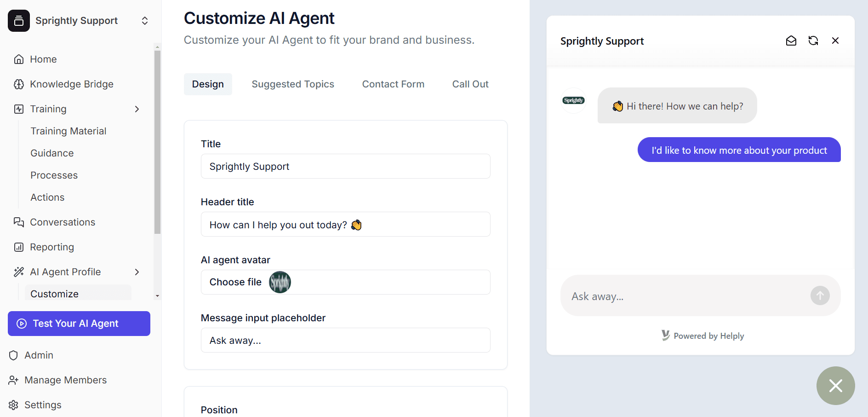Click the Settings gear icon
The width and height of the screenshot is (868, 417).
[x=14, y=405]
